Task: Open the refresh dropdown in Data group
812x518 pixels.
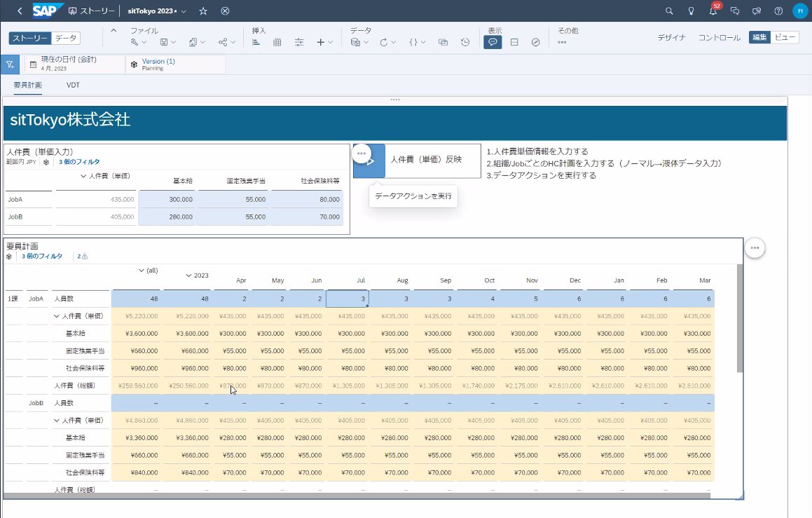Action: 387,43
